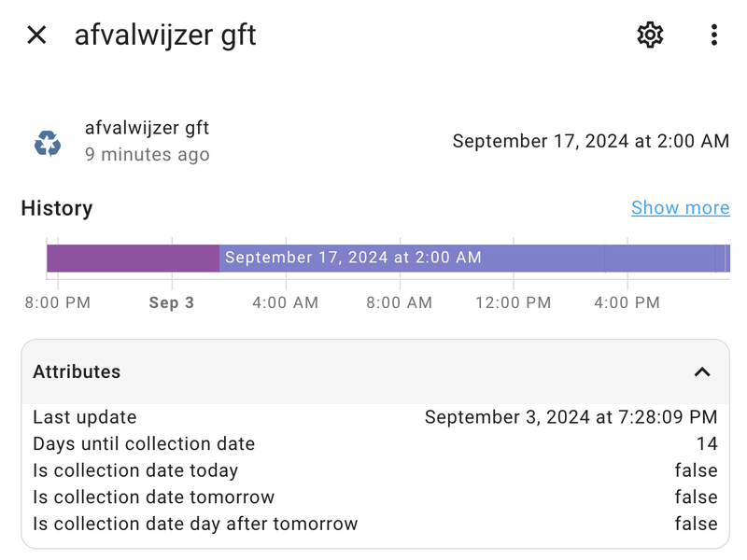Click the purple segment in the history bar

[x=133, y=258]
